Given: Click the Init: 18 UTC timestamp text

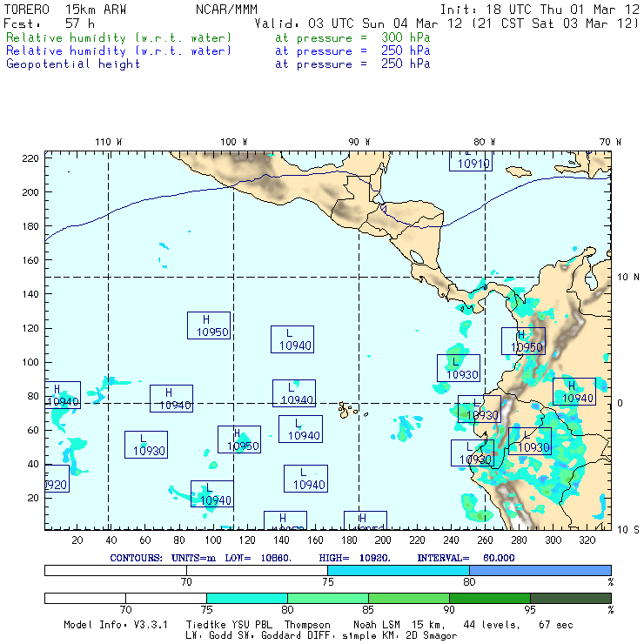Looking at the screenshot, I should pyautogui.click(x=540, y=9).
